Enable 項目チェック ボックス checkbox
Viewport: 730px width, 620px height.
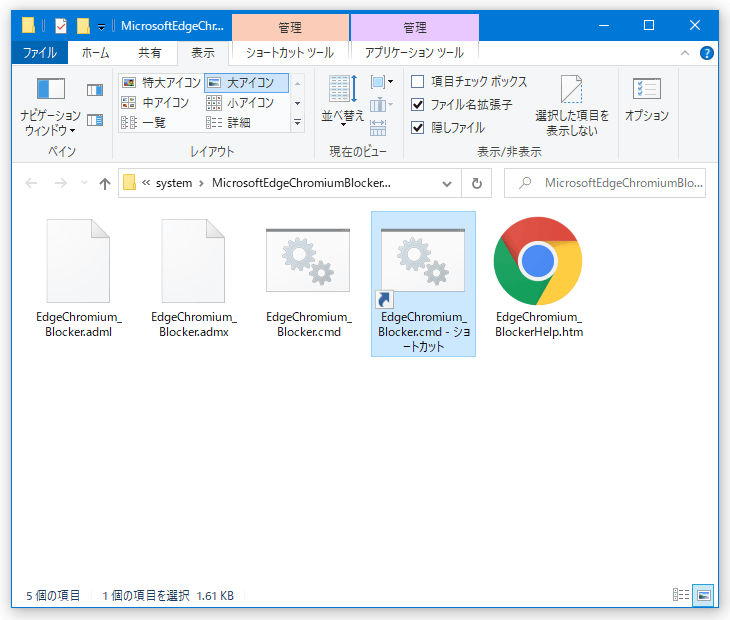coord(418,81)
